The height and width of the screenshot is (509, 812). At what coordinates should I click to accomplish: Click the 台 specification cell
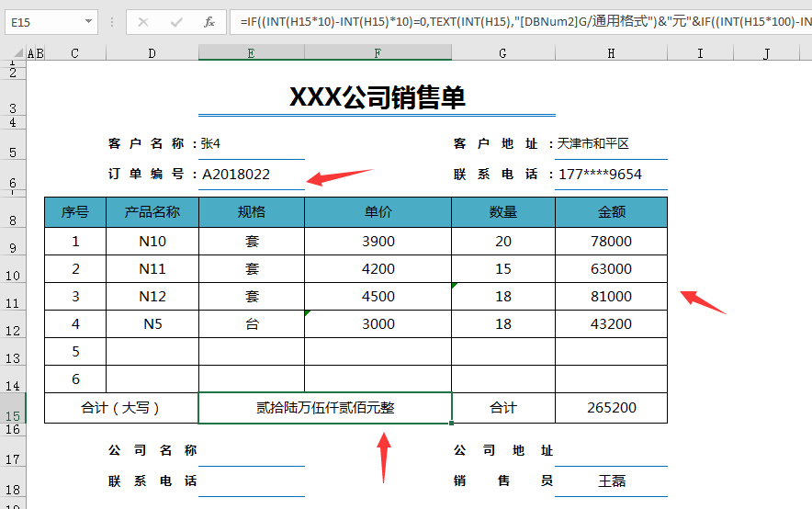click(x=252, y=324)
